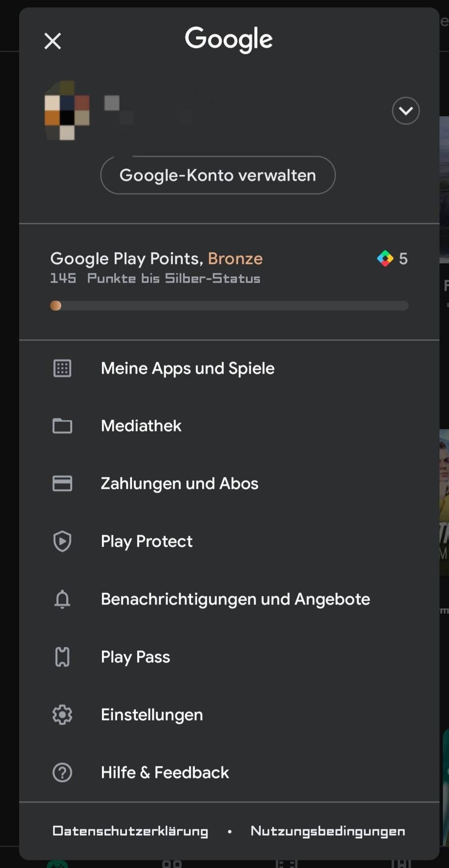The height and width of the screenshot is (868, 449).
Task: Tap the grid icon for Meine Apps
Action: [x=62, y=368]
